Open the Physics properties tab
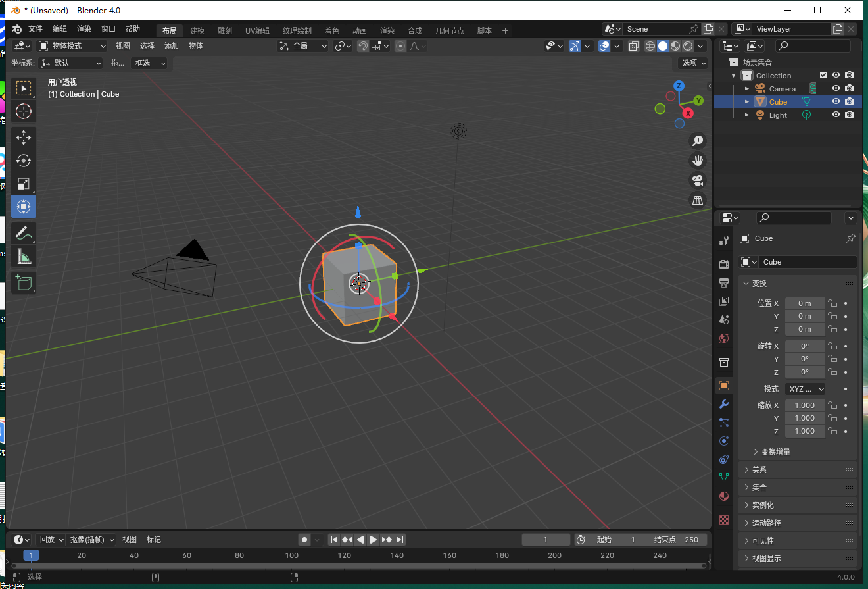This screenshot has height=589, width=868. 724,441
